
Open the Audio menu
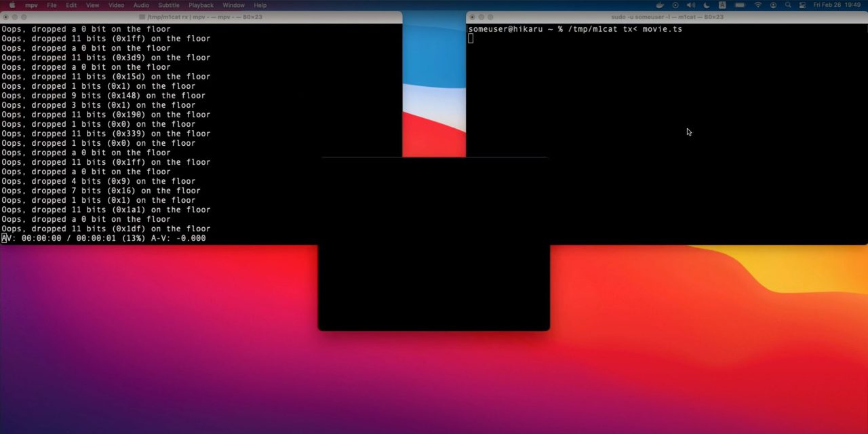(x=140, y=5)
